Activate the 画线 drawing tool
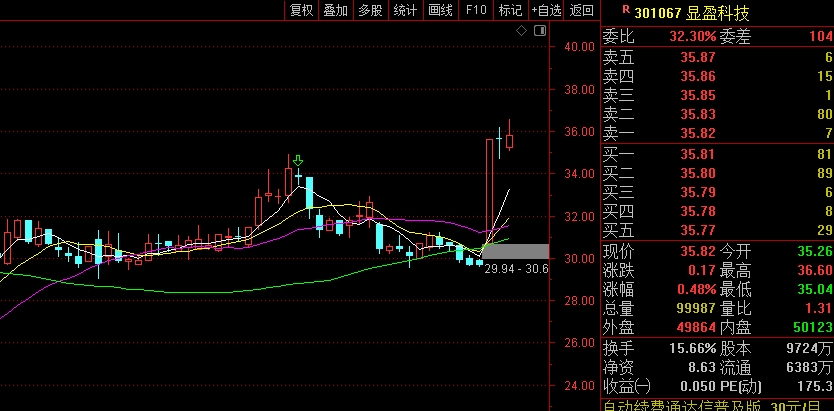834x411 pixels. [440, 10]
